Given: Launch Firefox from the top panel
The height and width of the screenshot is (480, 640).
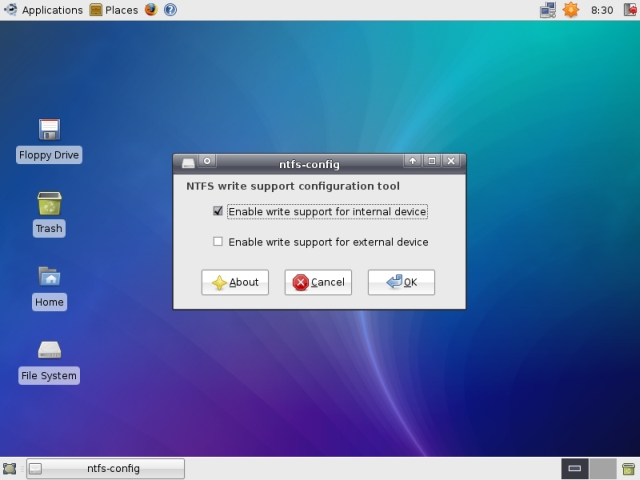Looking at the screenshot, I should click(151, 9).
